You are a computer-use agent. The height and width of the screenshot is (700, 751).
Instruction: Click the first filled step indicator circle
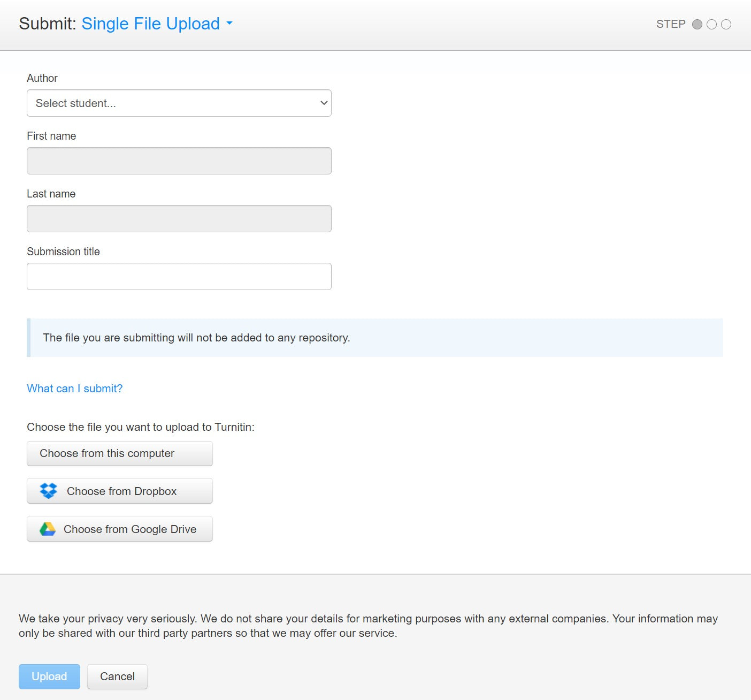(x=697, y=25)
